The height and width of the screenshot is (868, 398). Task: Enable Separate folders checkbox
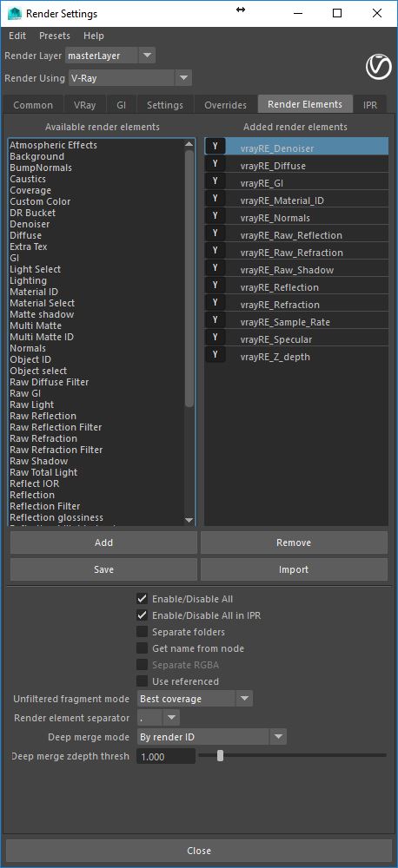(x=142, y=632)
